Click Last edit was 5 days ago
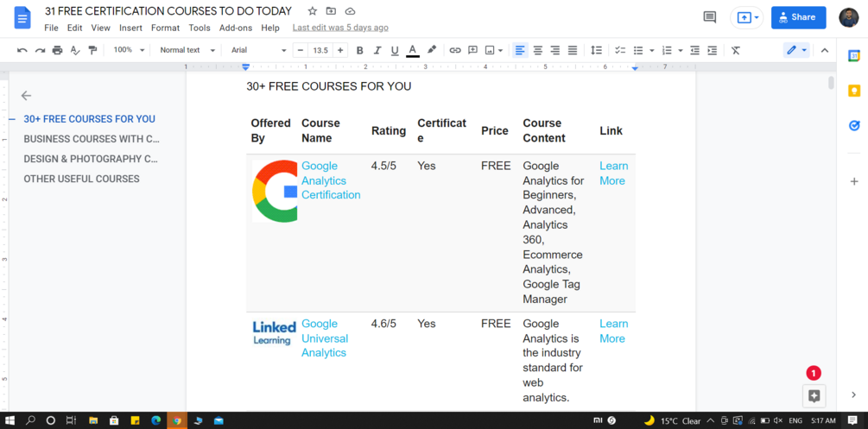868x429 pixels. 340,28
